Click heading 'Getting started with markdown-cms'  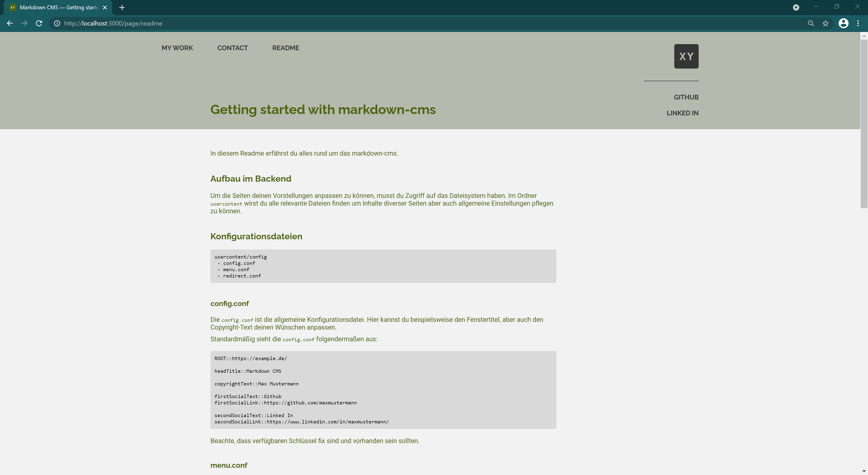[x=323, y=109]
